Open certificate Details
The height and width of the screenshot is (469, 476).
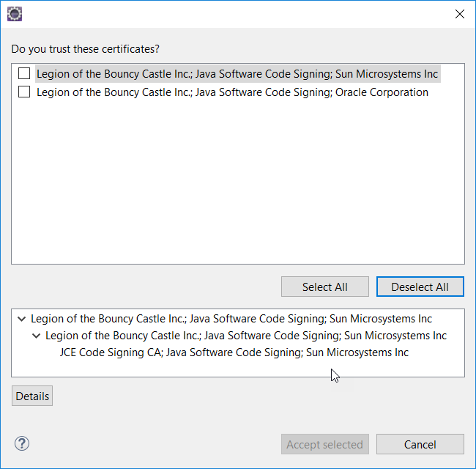[x=32, y=396]
